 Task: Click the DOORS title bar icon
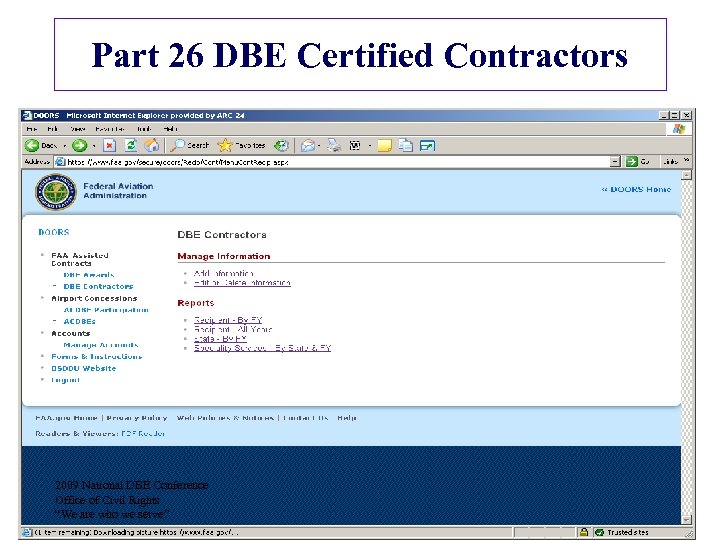[x=28, y=115]
